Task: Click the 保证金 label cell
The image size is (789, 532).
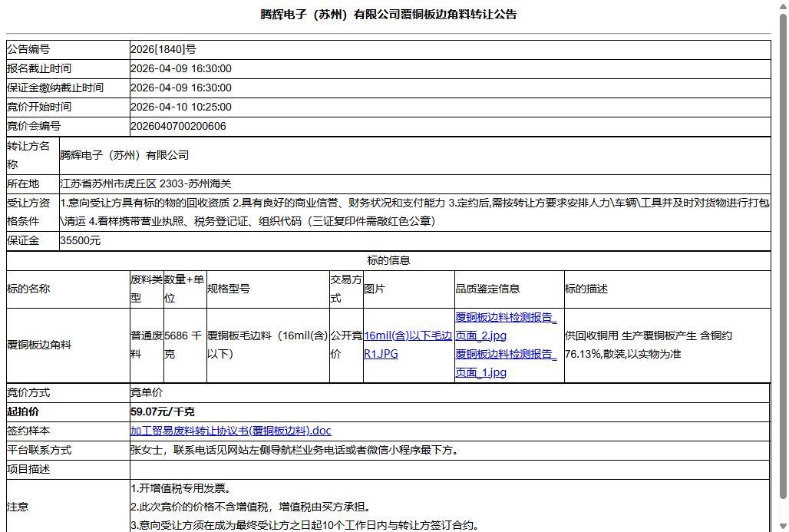Action: (33, 240)
